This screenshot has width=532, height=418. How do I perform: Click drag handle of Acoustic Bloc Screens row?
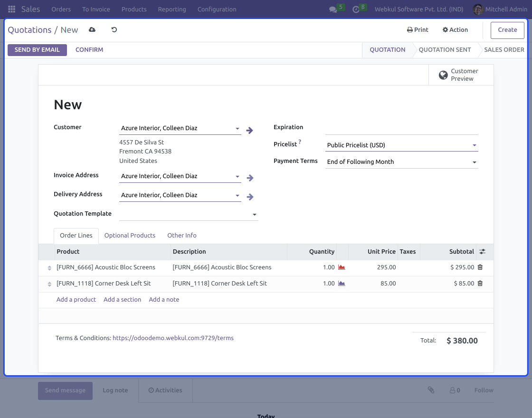[x=49, y=268]
